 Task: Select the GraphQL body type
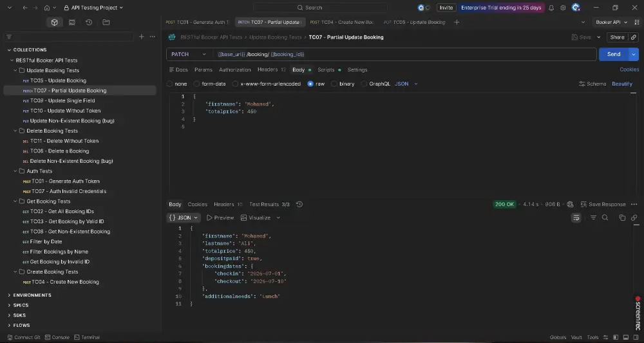point(375,84)
